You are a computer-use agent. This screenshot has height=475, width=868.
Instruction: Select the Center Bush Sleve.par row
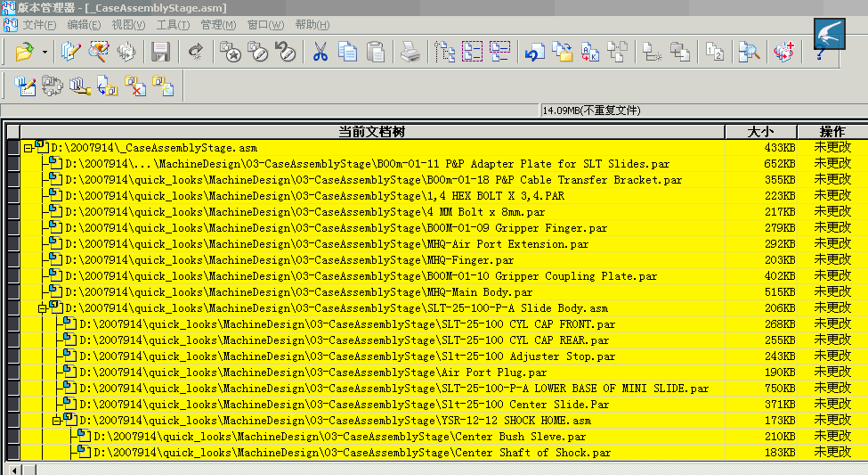click(x=372, y=437)
